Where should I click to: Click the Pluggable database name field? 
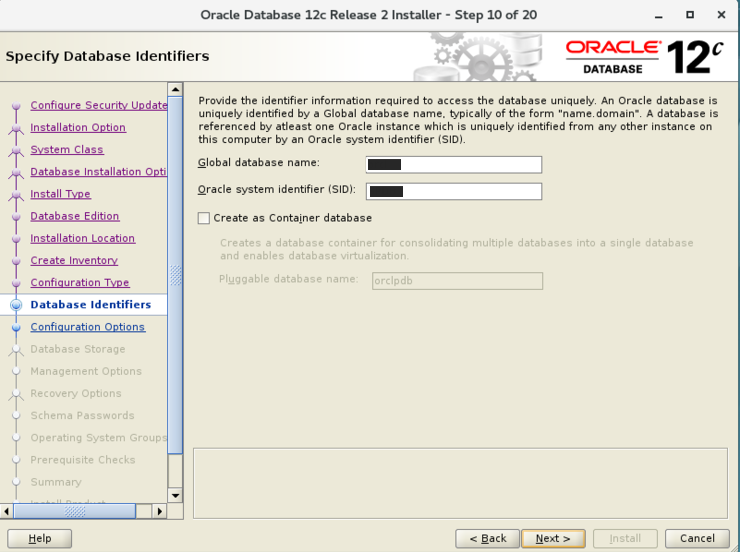pyautogui.click(x=457, y=281)
